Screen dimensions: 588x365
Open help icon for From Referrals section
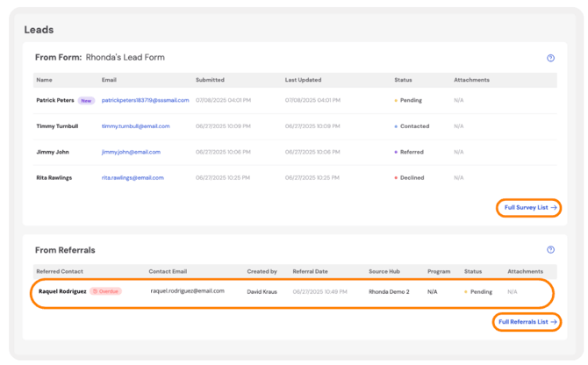[550, 250]
